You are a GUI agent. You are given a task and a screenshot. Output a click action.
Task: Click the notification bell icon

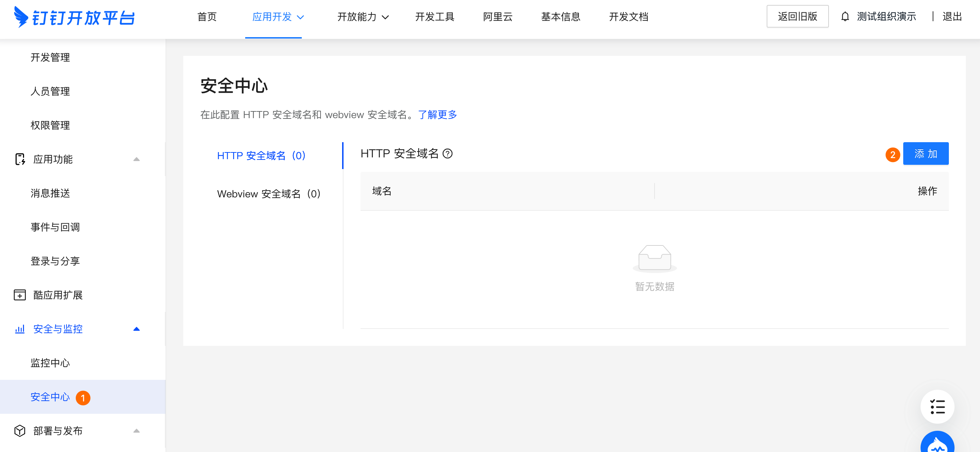click(x=844, y=17)
